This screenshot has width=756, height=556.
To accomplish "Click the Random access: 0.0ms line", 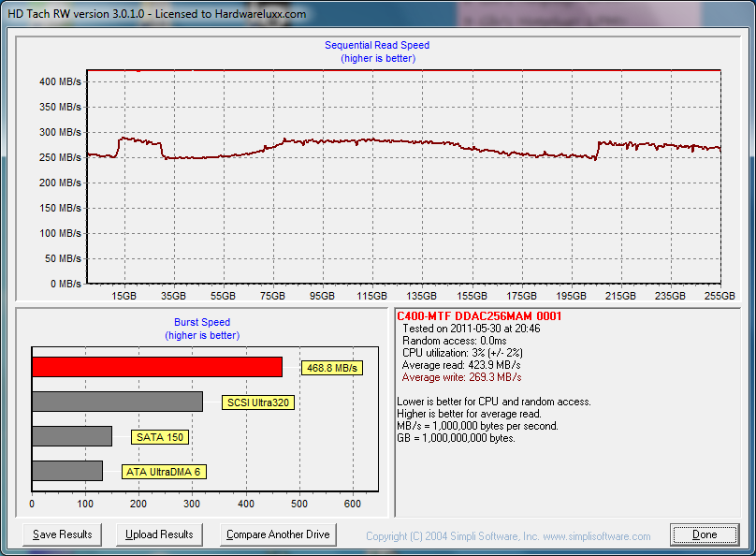I will (x=454, y=341).
